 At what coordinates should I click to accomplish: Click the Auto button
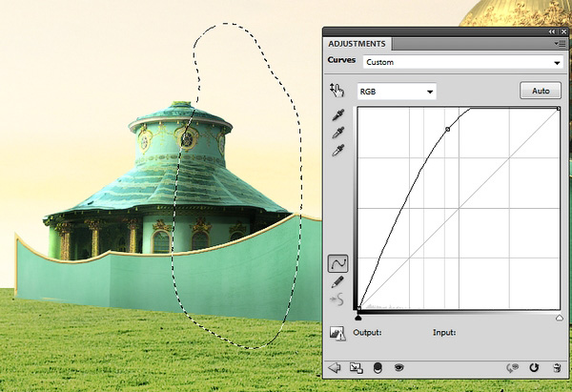(x=541, y=91)
